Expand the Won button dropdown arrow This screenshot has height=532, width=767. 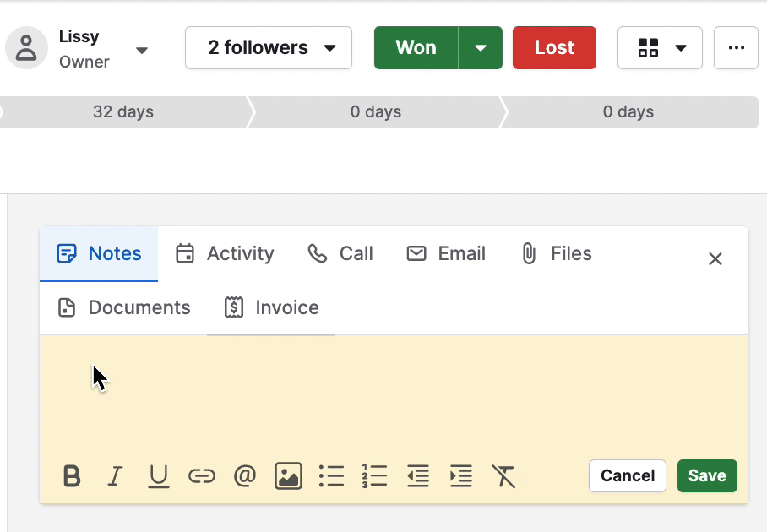[x=481, y=48]
